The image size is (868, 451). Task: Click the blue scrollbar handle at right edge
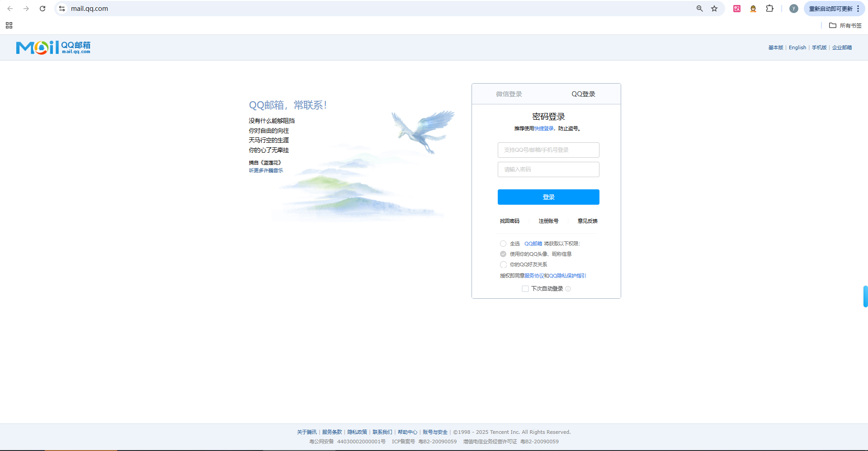click(866, 296)
